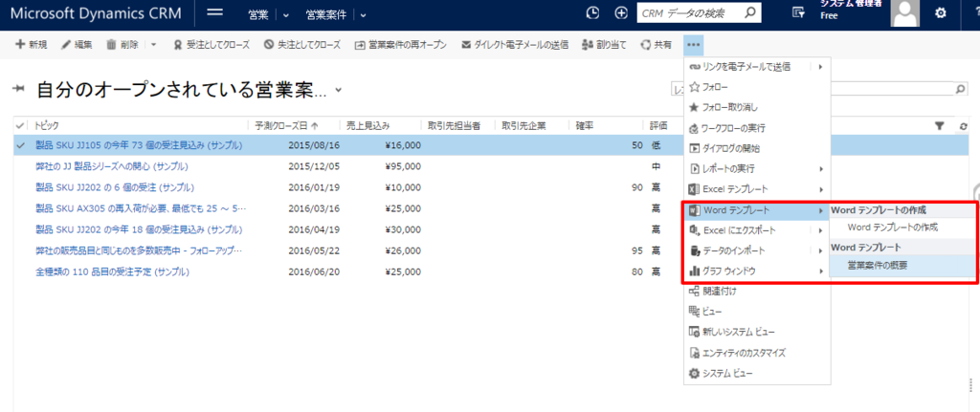Pin the current view with pin icon
Image resolution: width=980 pixels, height=412 pixels.
tap(19, 90)
